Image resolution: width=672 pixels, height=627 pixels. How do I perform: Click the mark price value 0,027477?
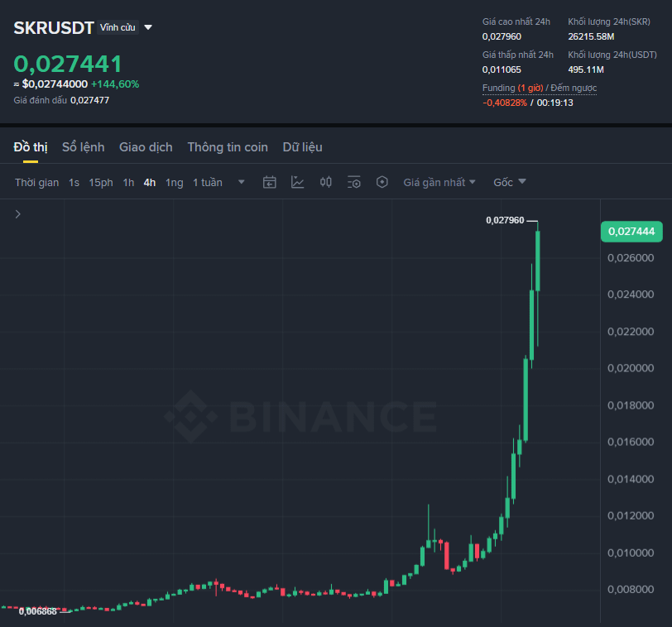[x=89, y=100]
